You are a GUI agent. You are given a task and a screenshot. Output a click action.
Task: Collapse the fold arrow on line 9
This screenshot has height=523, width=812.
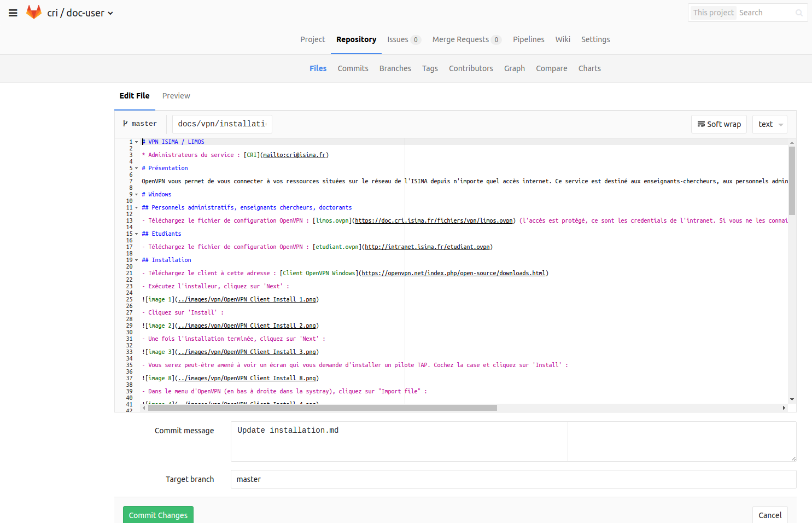point(136,194)
